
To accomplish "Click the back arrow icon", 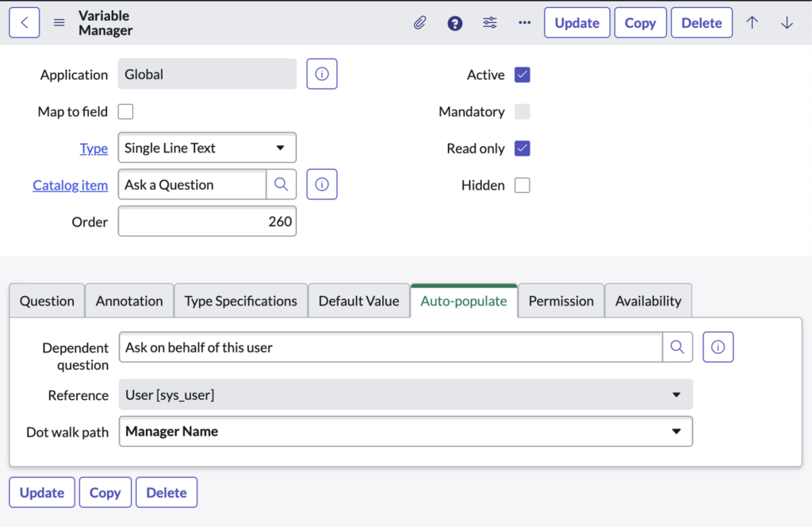I will click(25, 23).
